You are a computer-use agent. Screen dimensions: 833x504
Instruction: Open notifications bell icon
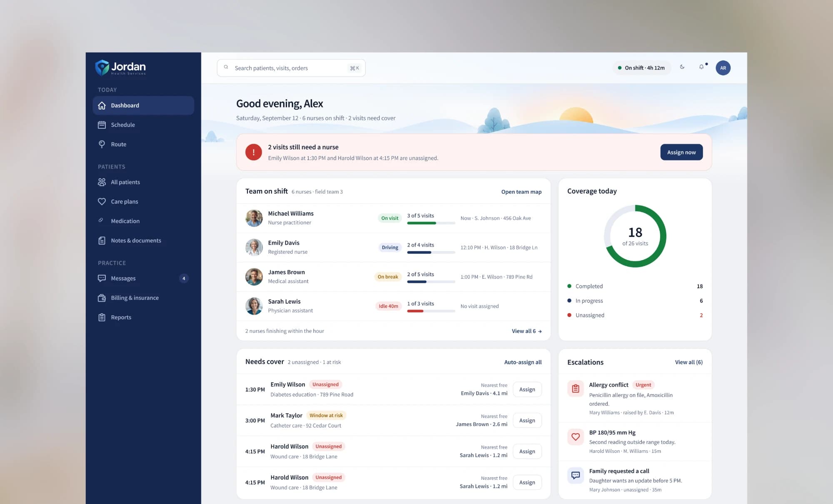[702, 67]
